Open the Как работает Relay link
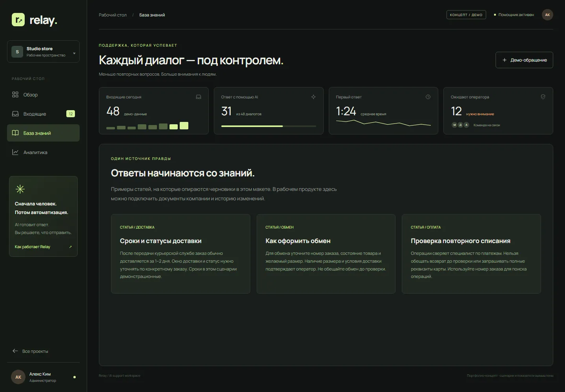 click(x=43, y=247)
